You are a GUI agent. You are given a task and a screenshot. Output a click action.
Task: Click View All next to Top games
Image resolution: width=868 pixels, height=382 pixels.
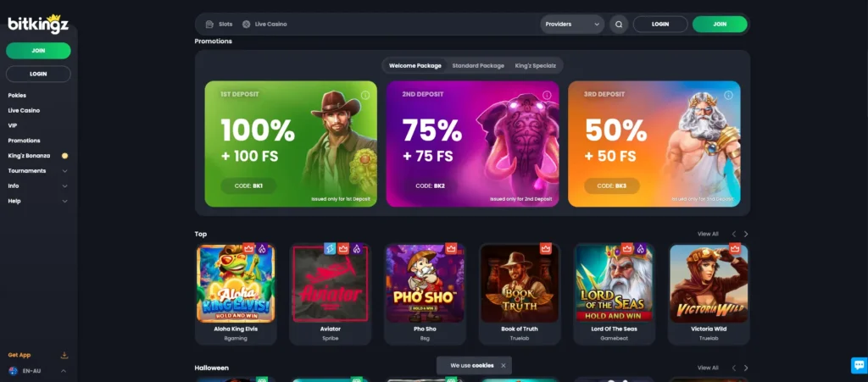click(x=708, y=234)
